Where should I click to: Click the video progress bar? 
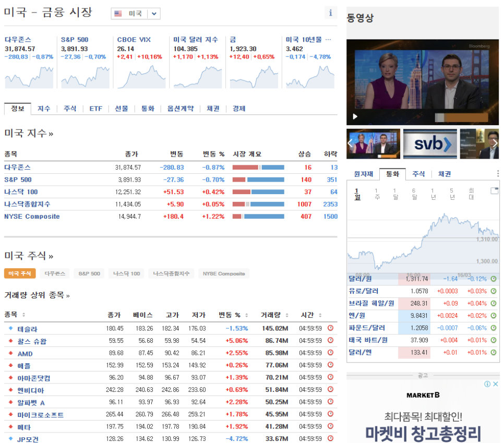click(x=461, y=117)
